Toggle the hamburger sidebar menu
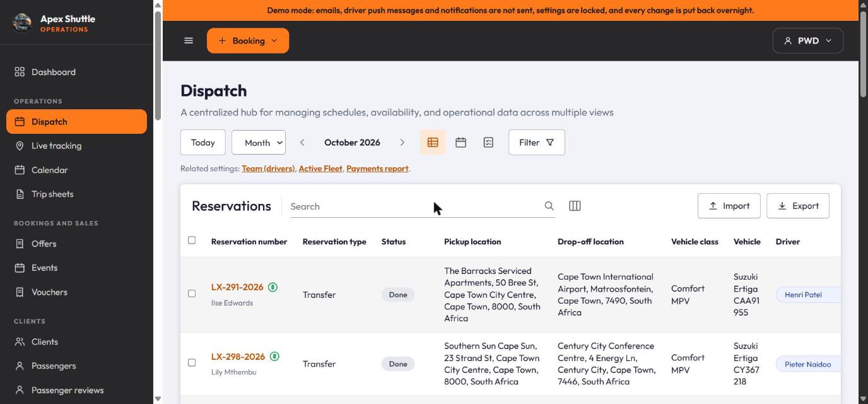 click(188, 40)
